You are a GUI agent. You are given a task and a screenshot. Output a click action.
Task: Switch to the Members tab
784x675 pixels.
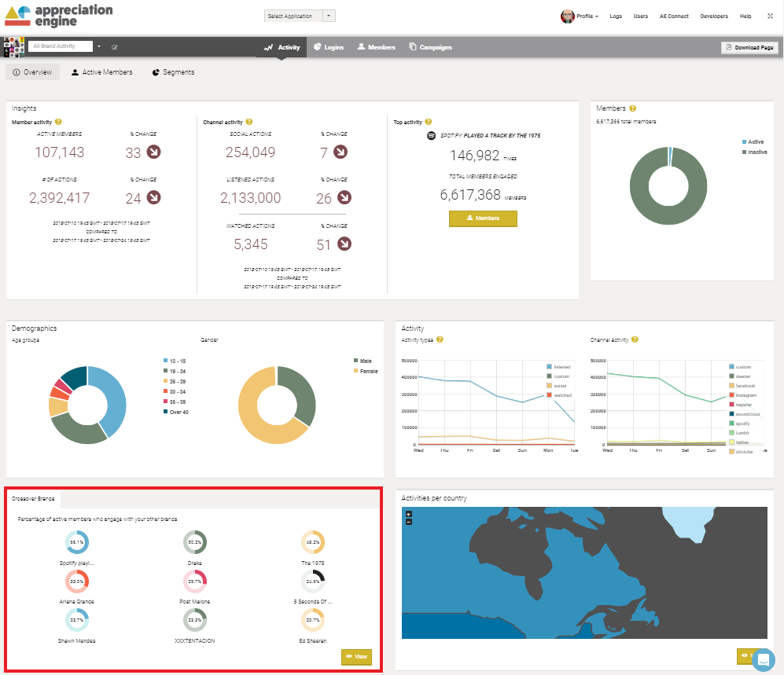376,47
